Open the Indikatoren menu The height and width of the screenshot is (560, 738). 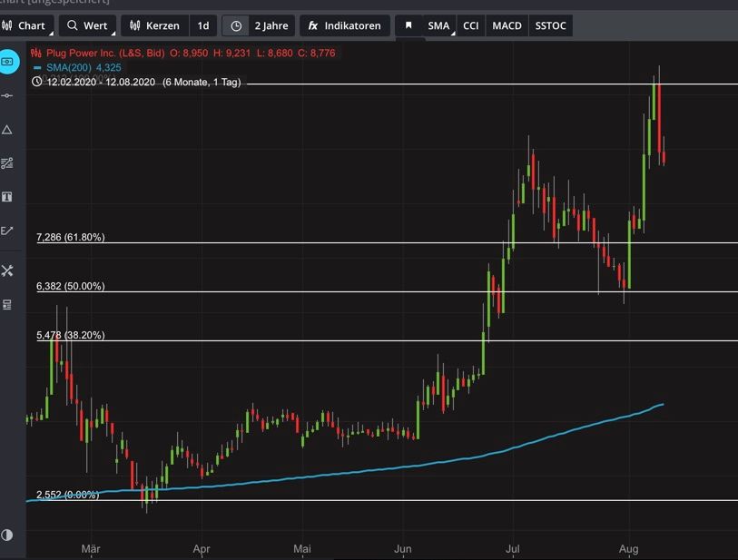tap(346, 25)
